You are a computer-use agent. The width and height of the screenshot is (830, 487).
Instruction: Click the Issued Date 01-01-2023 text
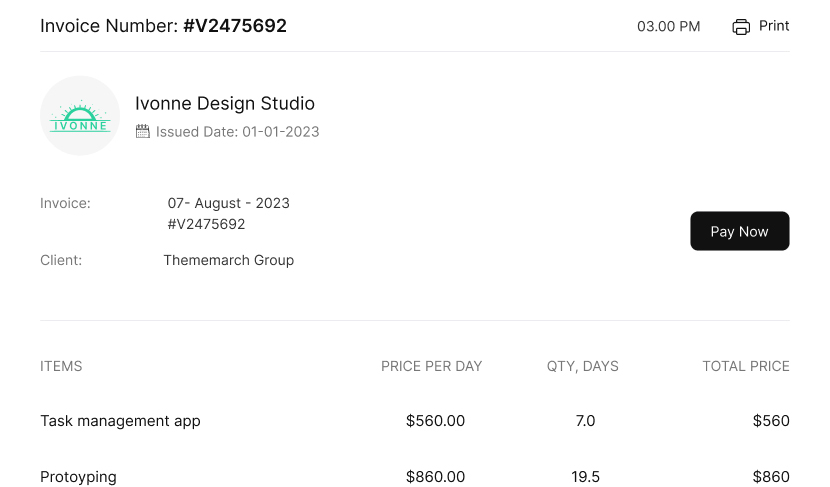pyautogui.click(x=238, y=131)
